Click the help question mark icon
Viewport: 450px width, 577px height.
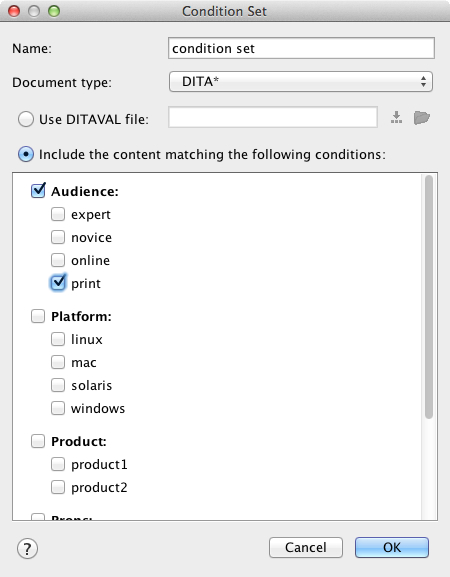tap(27, 548)
